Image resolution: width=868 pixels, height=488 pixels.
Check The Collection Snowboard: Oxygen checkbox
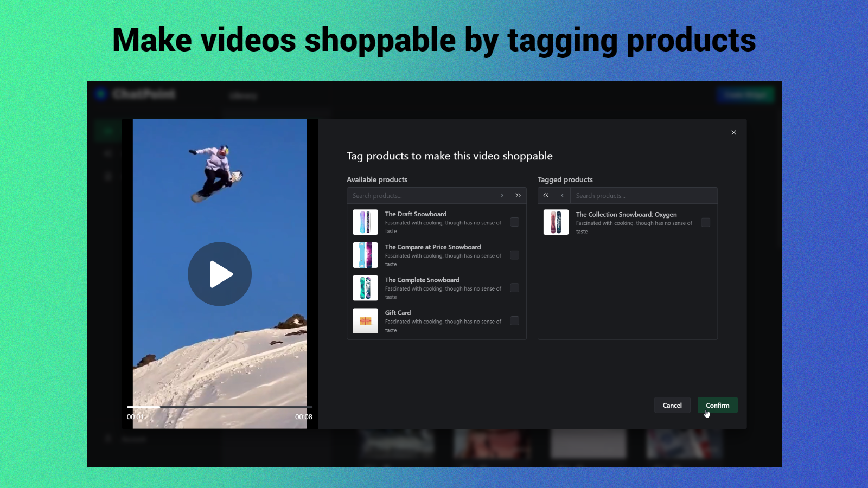point(705,222)
